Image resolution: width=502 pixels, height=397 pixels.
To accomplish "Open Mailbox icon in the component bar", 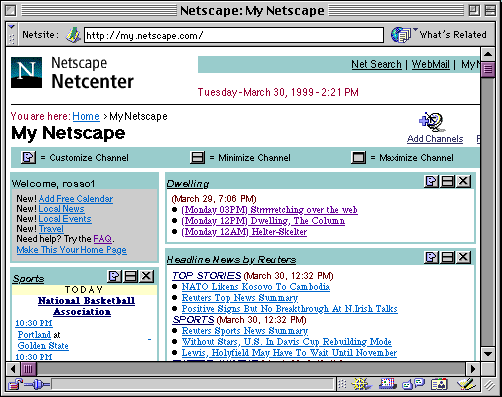I will click(x=387, y=384).
